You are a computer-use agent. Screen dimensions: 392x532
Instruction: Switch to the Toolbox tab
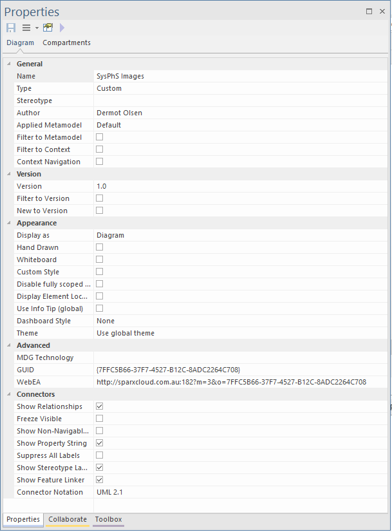pos(108,519)
